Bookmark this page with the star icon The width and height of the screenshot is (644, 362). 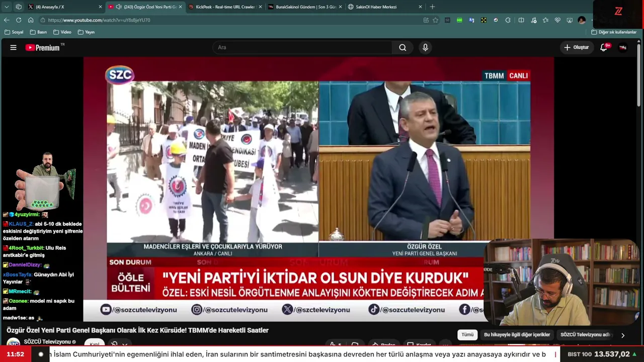point(436,20)
